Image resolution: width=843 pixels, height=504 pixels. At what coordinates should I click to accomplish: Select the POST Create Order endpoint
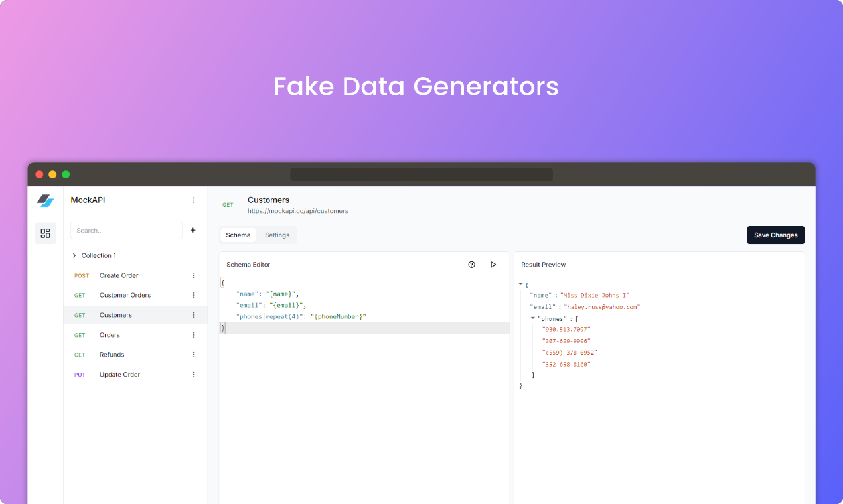(x=135, y=275)
